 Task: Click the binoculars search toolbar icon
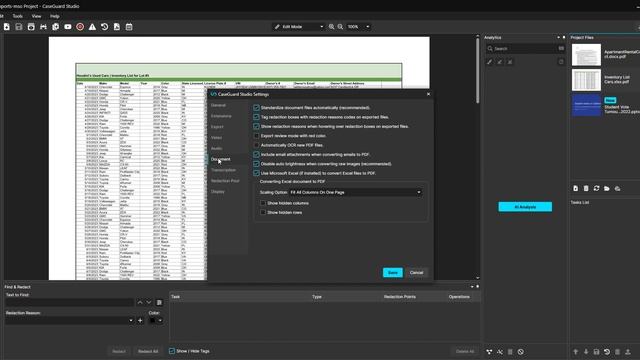[43, 27]
